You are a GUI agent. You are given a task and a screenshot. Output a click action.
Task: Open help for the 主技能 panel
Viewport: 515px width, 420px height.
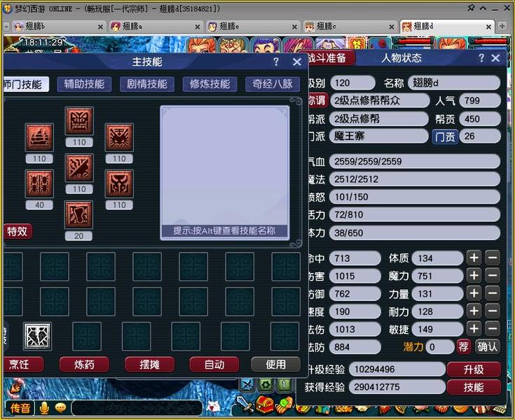pos(276,62)
